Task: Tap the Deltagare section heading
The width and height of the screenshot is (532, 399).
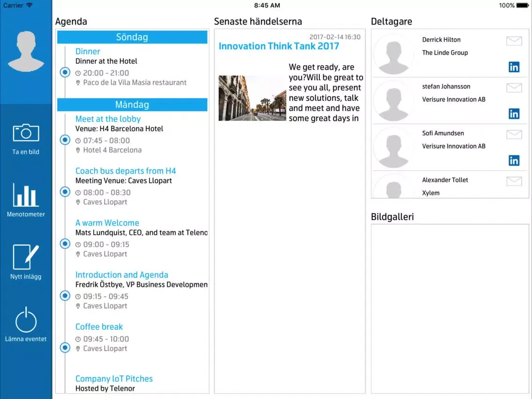Action: (391, 22)
